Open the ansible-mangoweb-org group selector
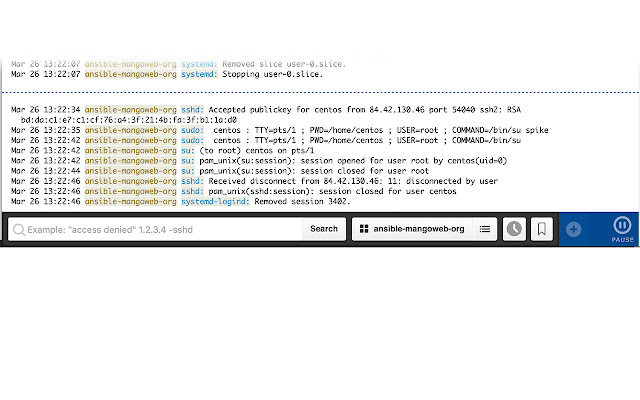 [412, 229]
